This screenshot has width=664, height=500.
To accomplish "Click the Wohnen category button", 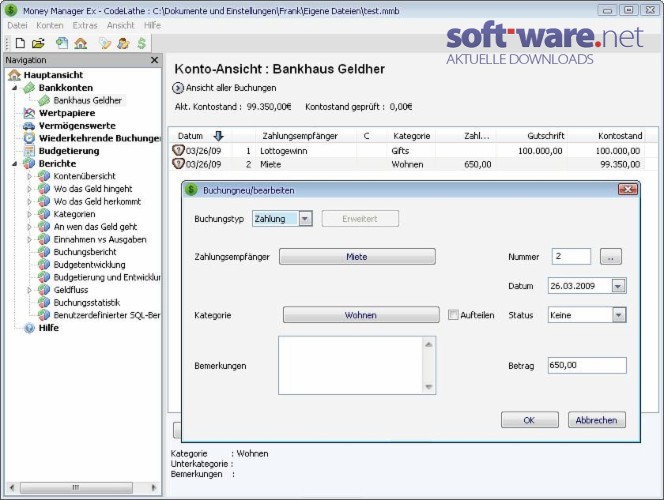I will (361, 315).
